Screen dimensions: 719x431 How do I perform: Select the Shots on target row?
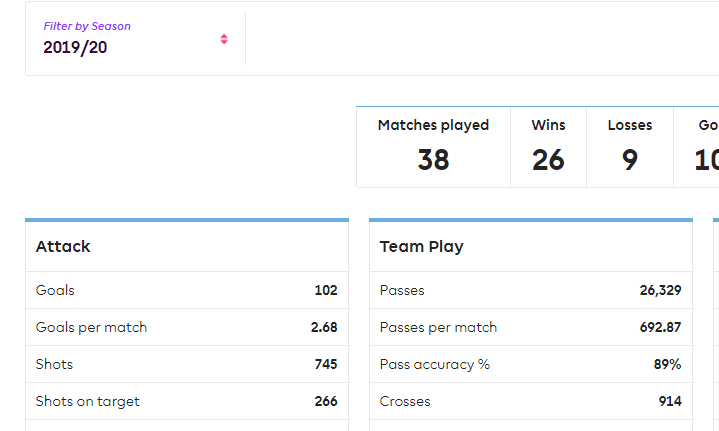(187, 401)
